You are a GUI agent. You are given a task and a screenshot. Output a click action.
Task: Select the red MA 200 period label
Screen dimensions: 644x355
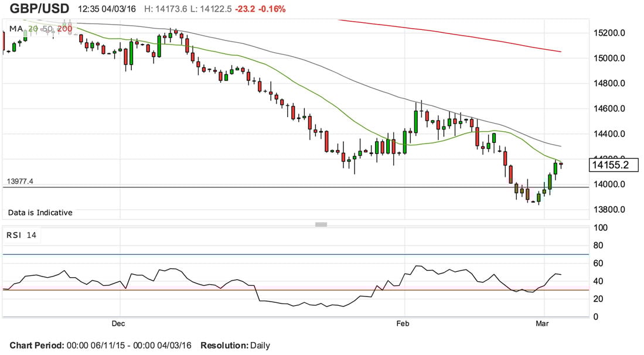(x=65, y=28)
